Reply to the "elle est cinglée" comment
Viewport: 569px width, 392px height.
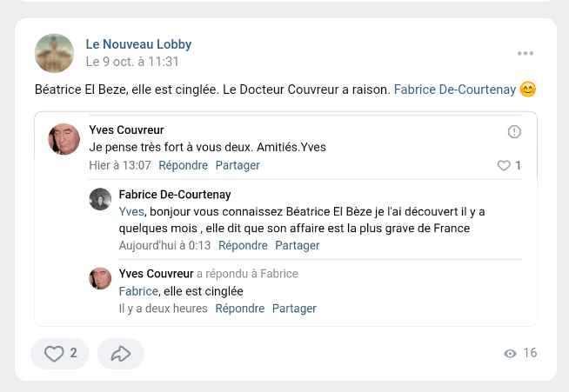click(x=239, y=309)
